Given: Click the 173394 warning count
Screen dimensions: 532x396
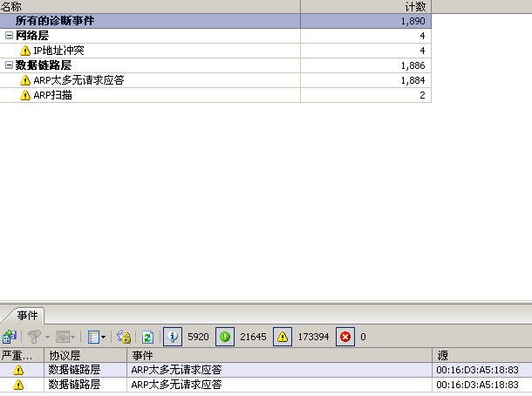Looking at the screenshot, I should [x=313, y=337].
